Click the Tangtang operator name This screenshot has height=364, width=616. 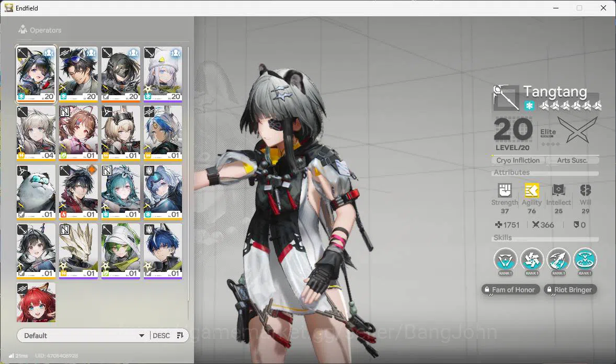click(x=555, y=92)
